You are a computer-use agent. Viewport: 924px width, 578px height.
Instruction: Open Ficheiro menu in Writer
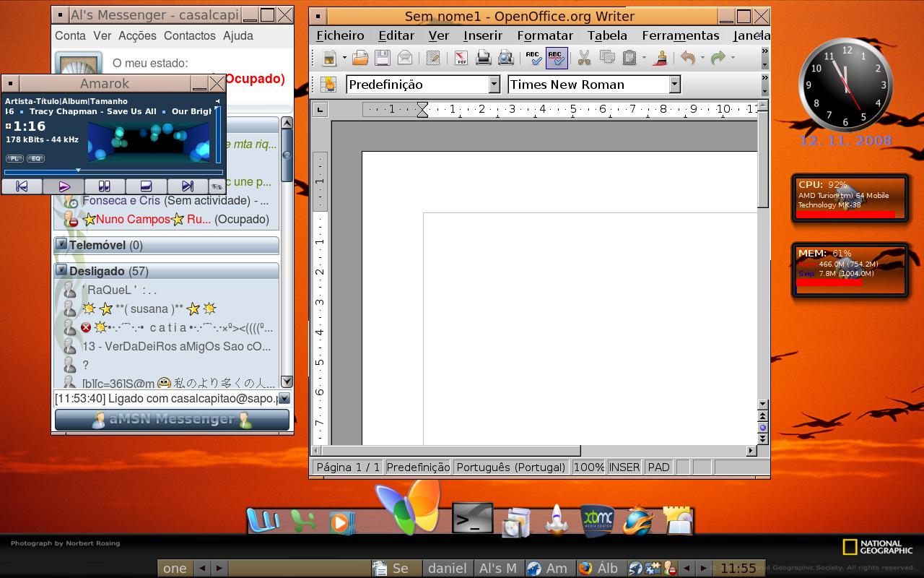tap(340, 35)
